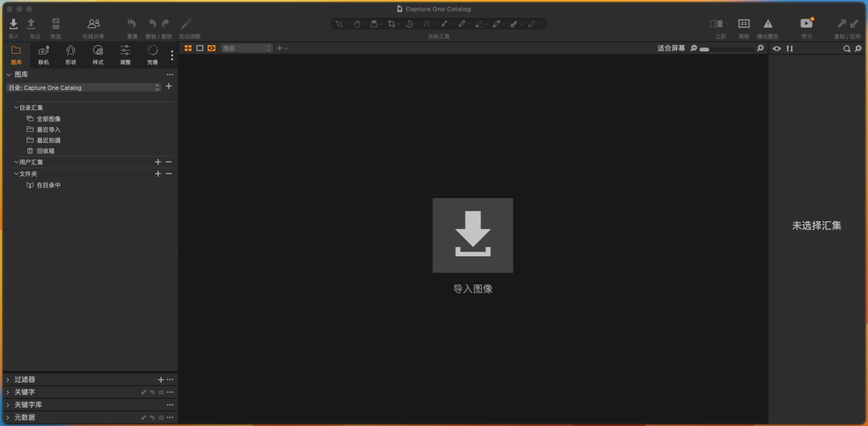Viewport: 868px width, 426px height.
Task: Open the browser sort arrows menu
Action: 790,49
